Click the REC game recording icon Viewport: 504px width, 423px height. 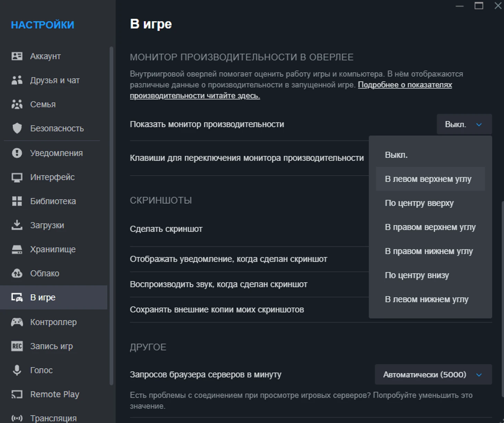click(x=17, y=346)
